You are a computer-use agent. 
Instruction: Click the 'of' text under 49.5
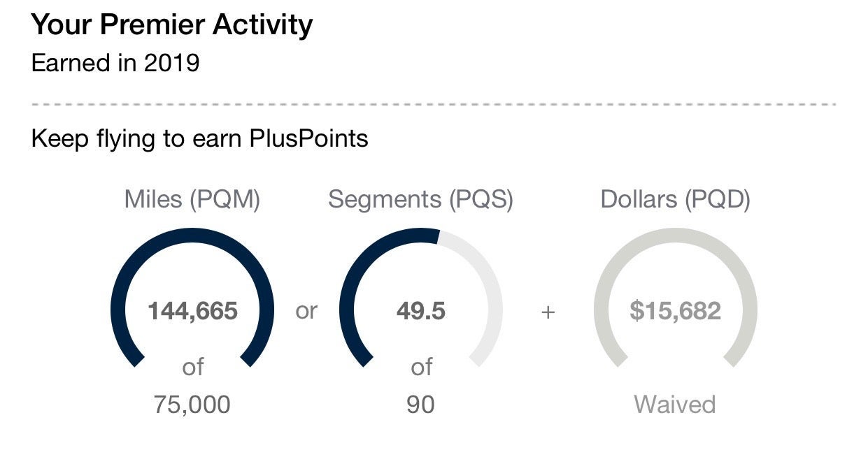[x=421, y=367]
